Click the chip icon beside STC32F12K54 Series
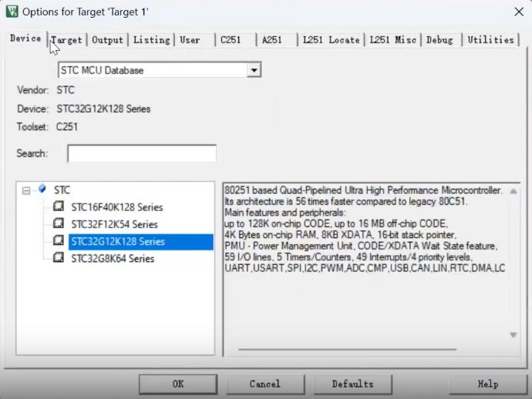The height and width of the screenshot is (399, 532). pos(59,224)
